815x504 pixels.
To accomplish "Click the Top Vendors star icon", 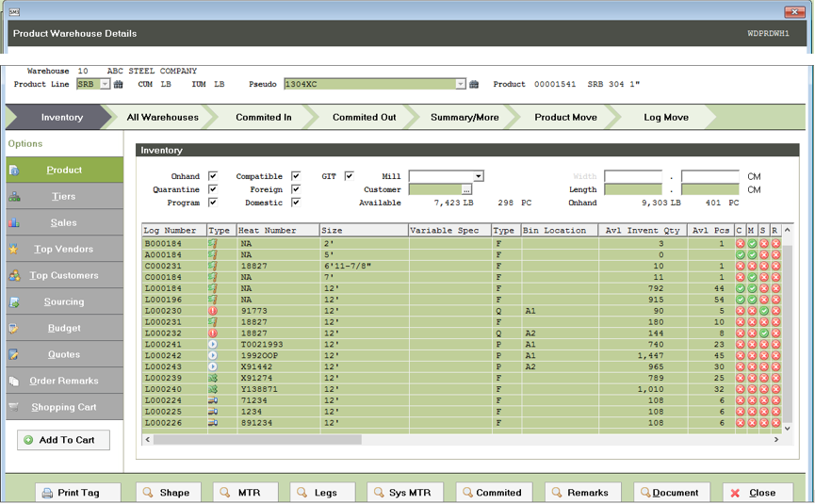I will pos(14,250).
